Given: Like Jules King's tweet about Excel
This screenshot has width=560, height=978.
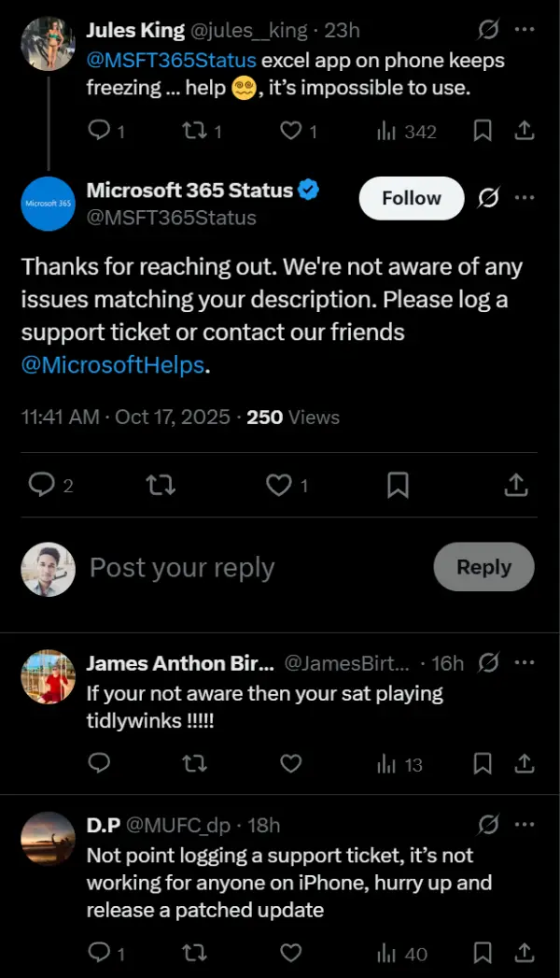Looking at the screenshot, I should [x=292, y=132].
